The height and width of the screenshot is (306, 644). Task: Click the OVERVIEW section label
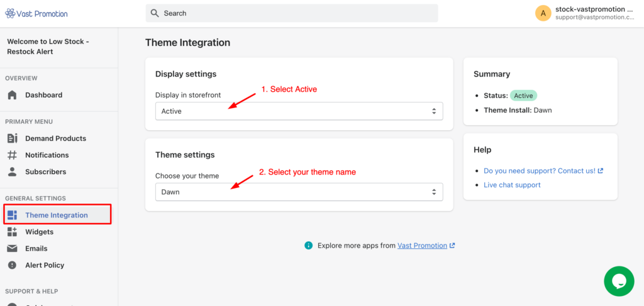click(21, 79)
